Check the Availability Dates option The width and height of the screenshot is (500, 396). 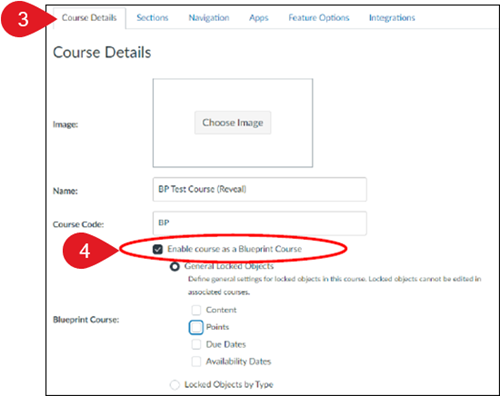coord(196,361)
